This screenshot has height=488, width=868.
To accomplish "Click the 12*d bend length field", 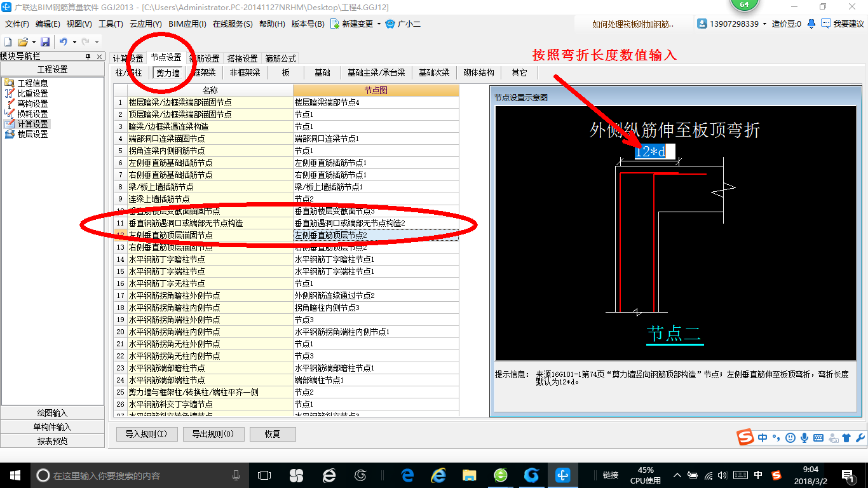I will 654,152.
